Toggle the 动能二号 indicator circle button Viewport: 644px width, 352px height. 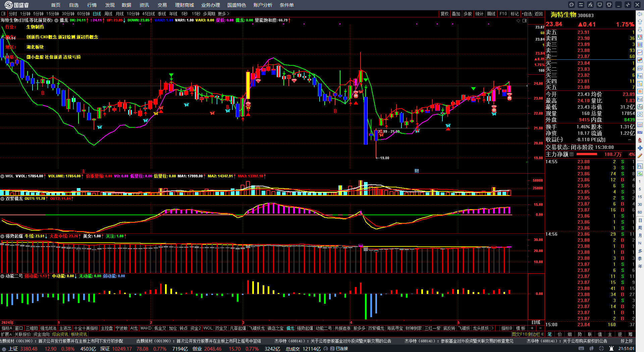tap(2, 276)
